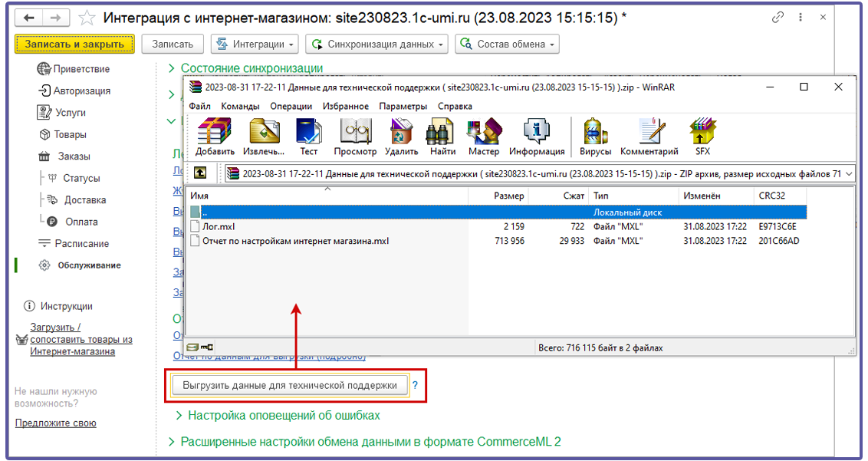868x461 pixels.
Task: Click the WinRAR Найти (Find) binoculars icon
Action: point(442,137)
